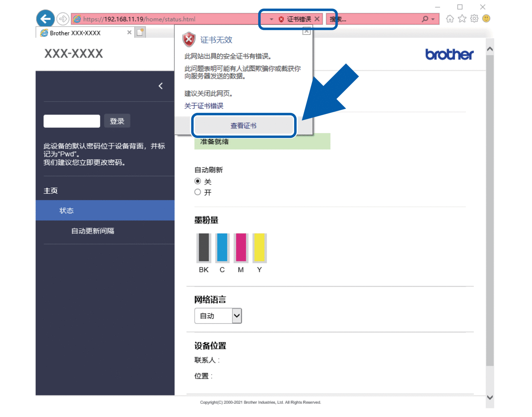Image resolution: width=532 pixels, height=417 pixels.
Task: Click the password input field
Action: [72, 121]
